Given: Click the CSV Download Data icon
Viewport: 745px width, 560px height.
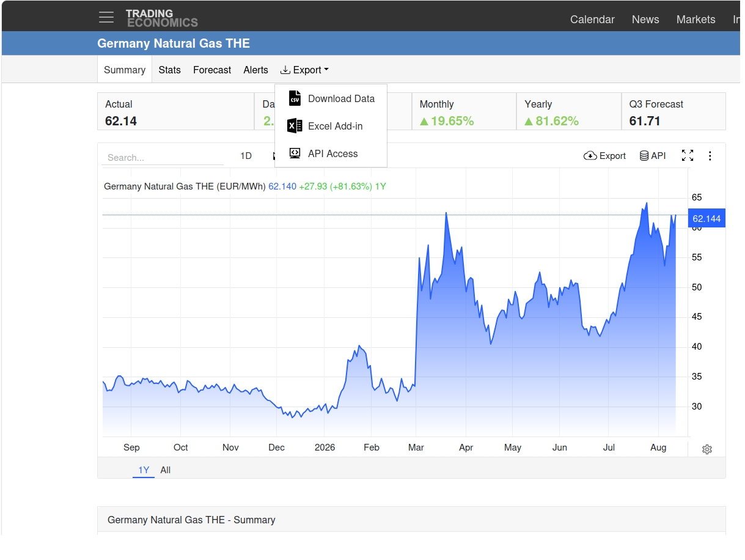Looking at the screenshot, I should click(x=295, y=98).
